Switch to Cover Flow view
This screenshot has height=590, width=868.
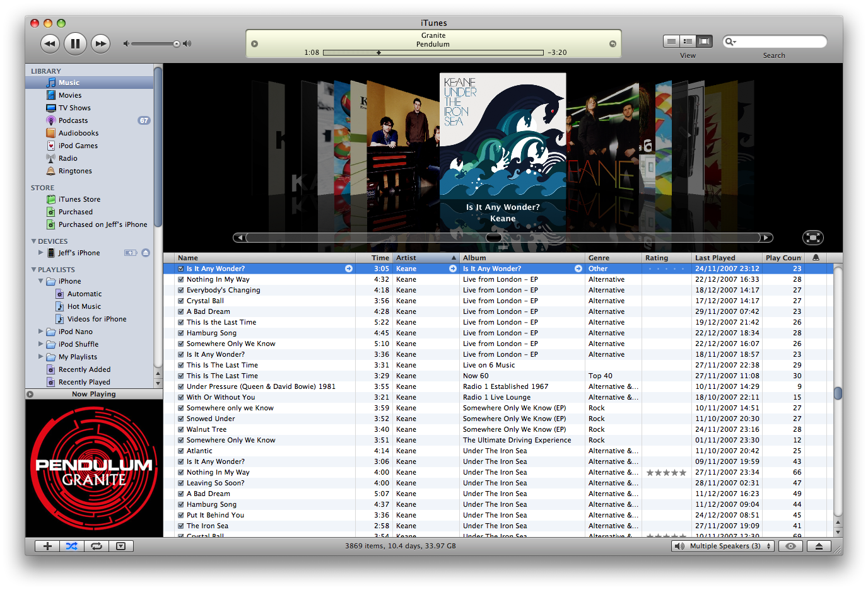tap(705, 41)
